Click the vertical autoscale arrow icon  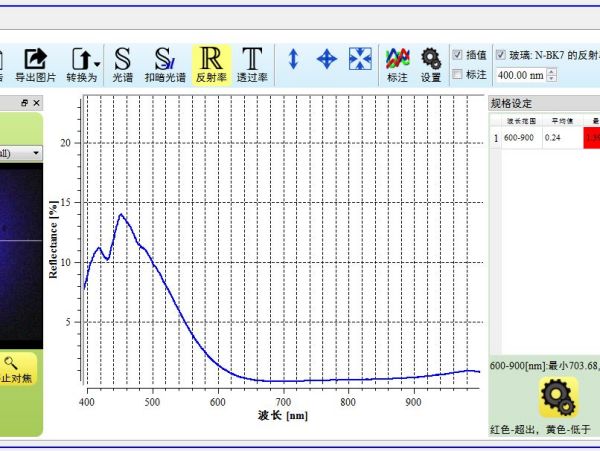[x=293, y=59]
